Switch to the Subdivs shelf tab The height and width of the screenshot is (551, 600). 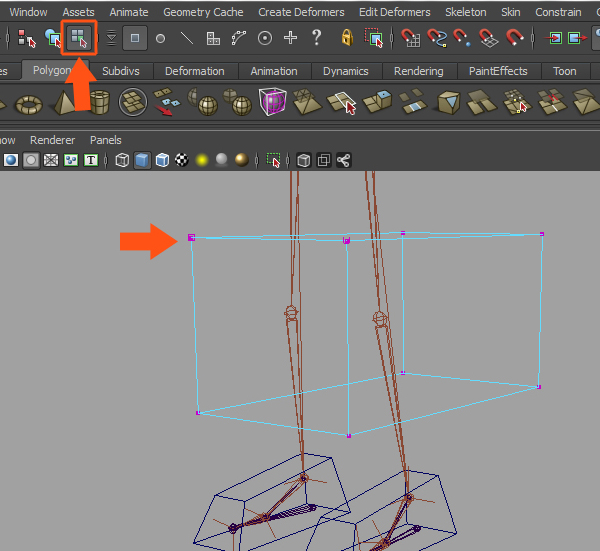coord(121,71)
